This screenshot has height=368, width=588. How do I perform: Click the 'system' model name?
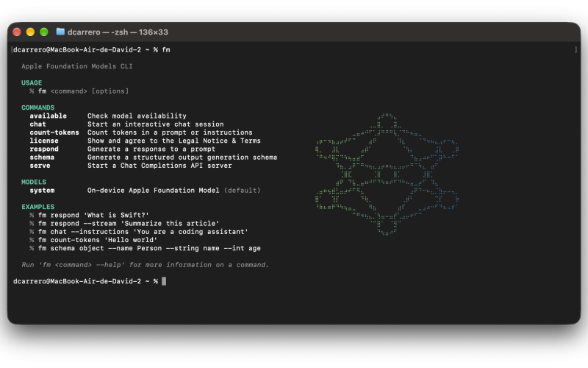click(x=42, y=191)
